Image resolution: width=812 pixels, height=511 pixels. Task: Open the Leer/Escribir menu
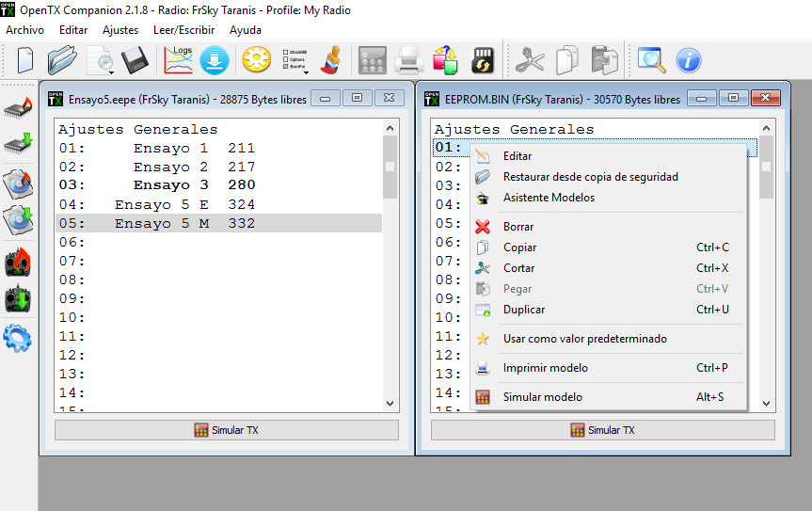pyautogui.click(x=183, y=30)
